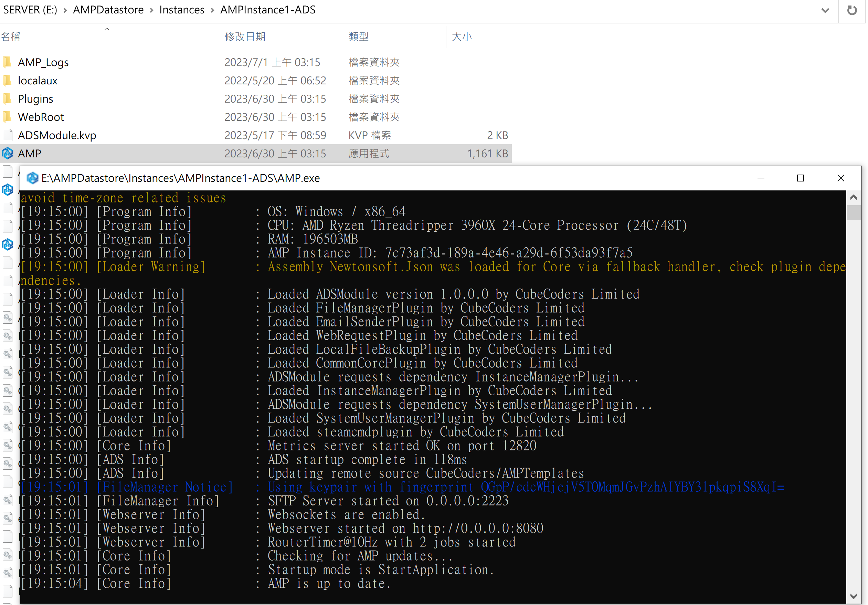Screen dimensions: 868x605
Task: Click date 2023/7/1 上午 03:15
Action: click(x=272, y=62)
